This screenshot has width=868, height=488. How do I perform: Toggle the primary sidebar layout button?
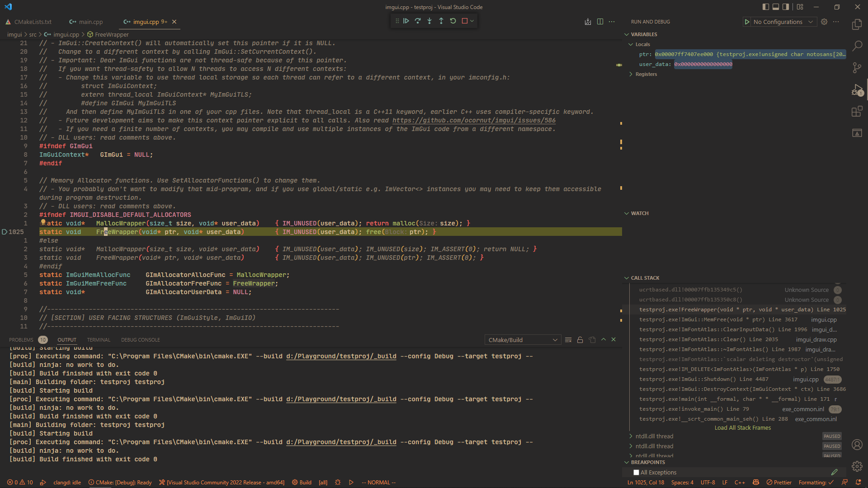765,7
